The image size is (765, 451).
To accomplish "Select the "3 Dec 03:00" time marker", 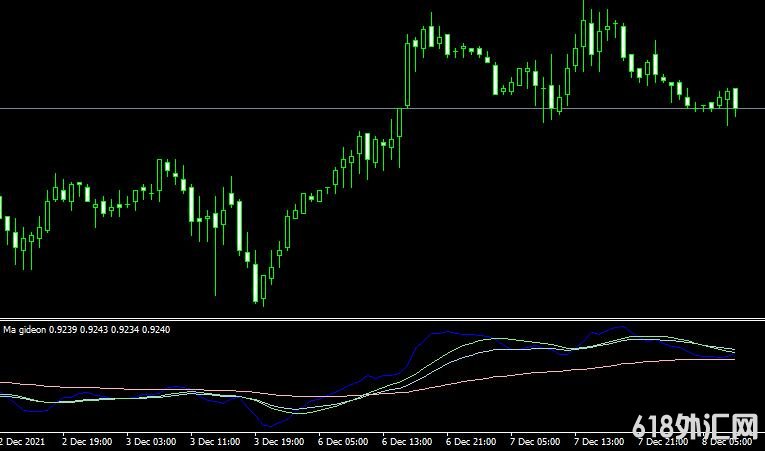I will click(x=152, y=441).
